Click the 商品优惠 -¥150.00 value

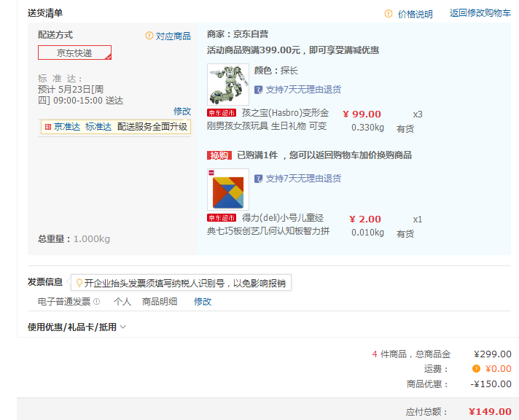[x=491, y=384]
